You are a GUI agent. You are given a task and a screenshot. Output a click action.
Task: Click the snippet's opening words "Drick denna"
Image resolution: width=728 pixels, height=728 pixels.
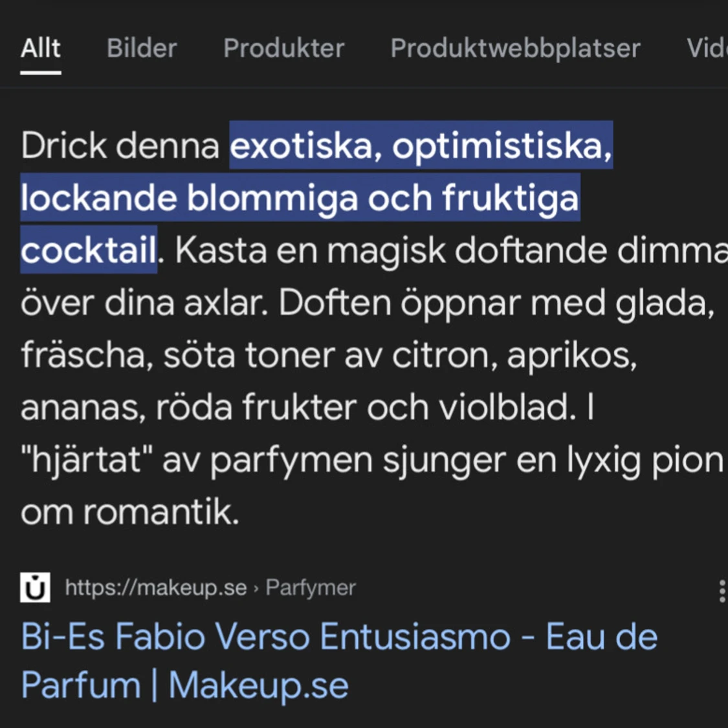(x=120, y=146)
